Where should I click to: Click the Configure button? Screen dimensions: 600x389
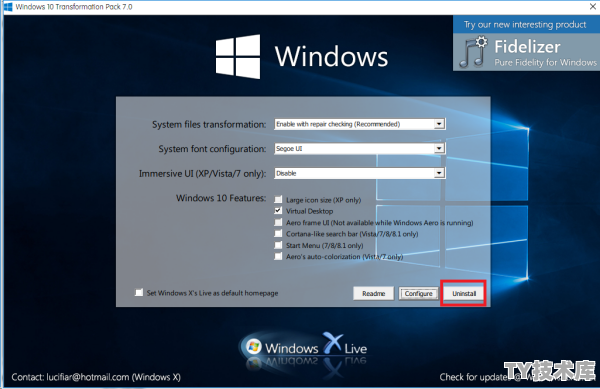(x=419, y=293)
